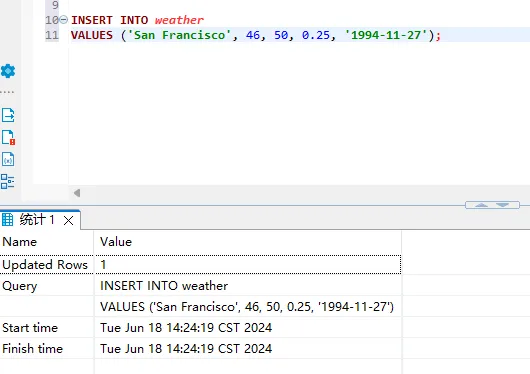
Task: Click the horizontal scrollbar left arrow
Action: [x=77, y=193]
